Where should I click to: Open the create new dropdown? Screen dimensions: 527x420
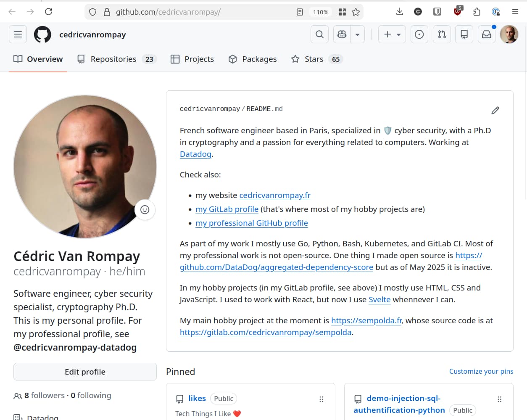392,34
